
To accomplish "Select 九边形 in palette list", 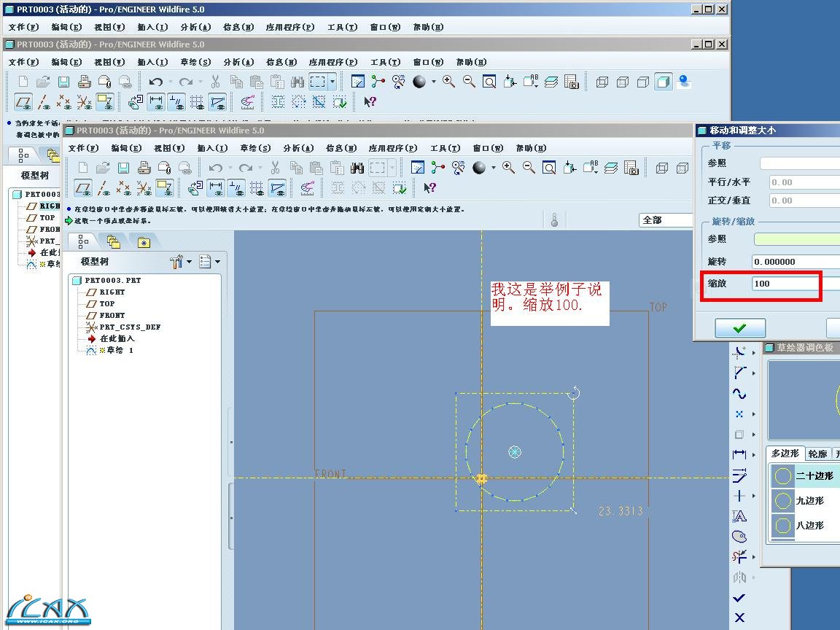I will (805, 500).
